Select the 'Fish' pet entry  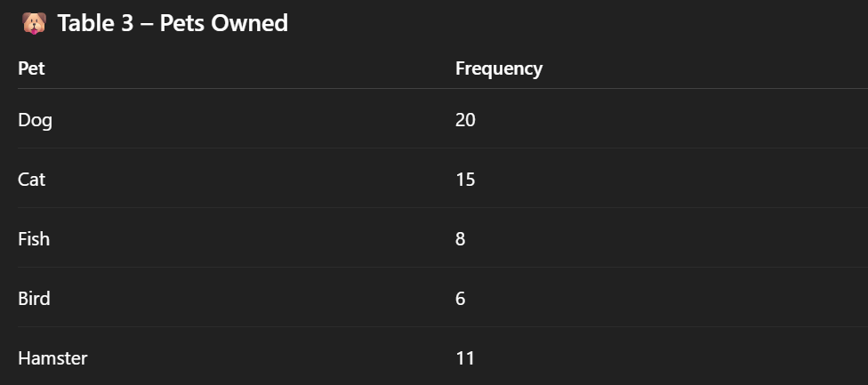[x=34, y=239]
